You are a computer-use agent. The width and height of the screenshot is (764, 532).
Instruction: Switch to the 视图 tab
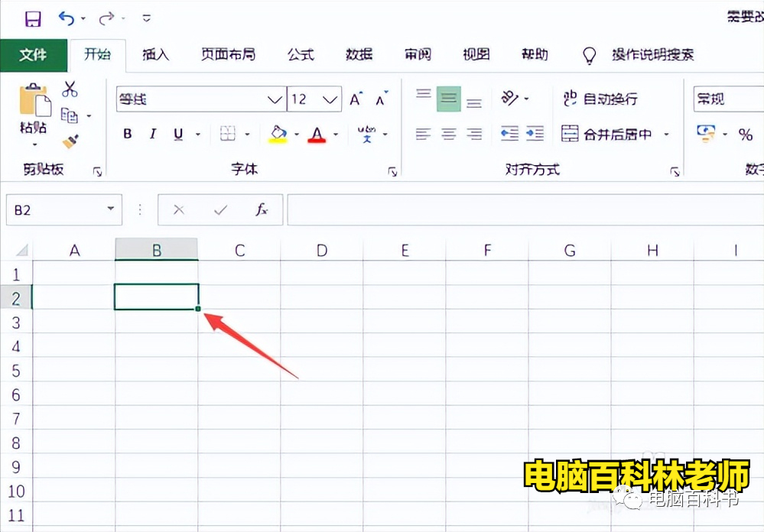pos(476,54)
